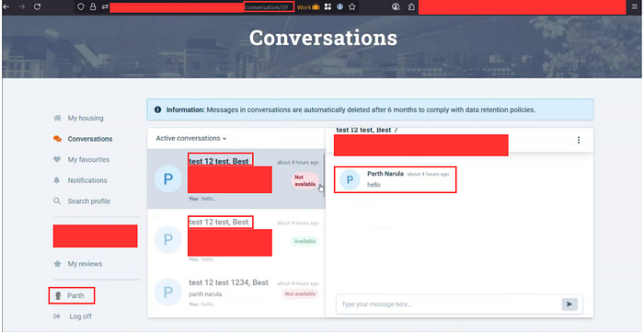644x332 pixels.
Task: Click the heart icon beside My favourites
Action: (57, 160)
